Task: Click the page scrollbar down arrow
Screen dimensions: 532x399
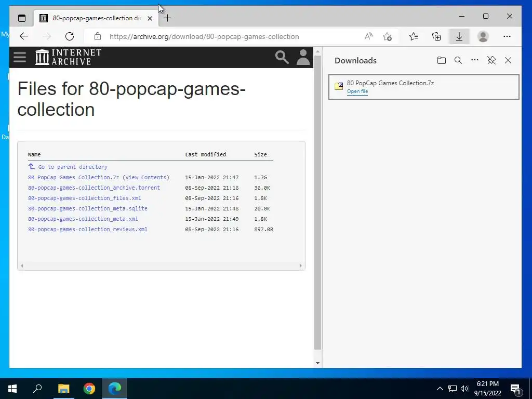Action: (x=317, y=363)
